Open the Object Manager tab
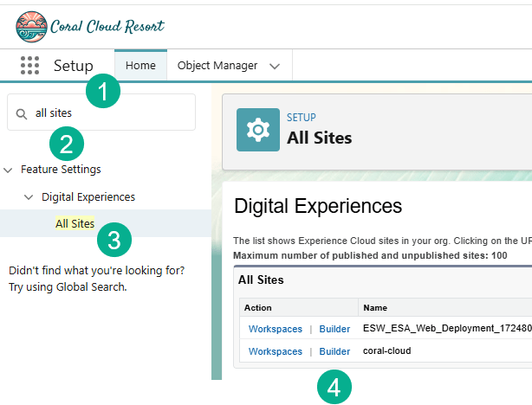The height and width of the screenshot is (405, 532). tap(217, 66)
